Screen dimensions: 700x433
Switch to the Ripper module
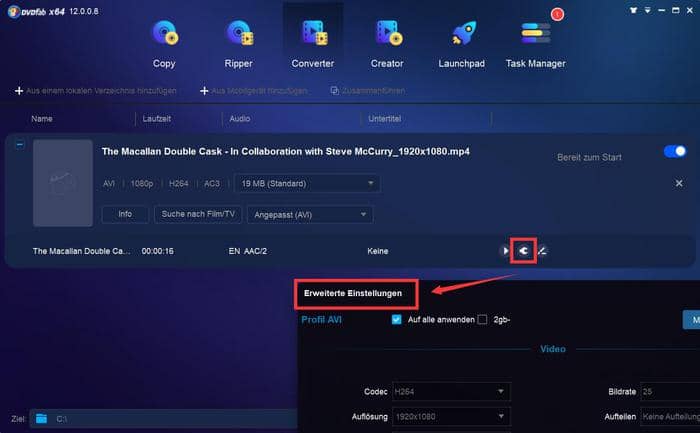238,44
